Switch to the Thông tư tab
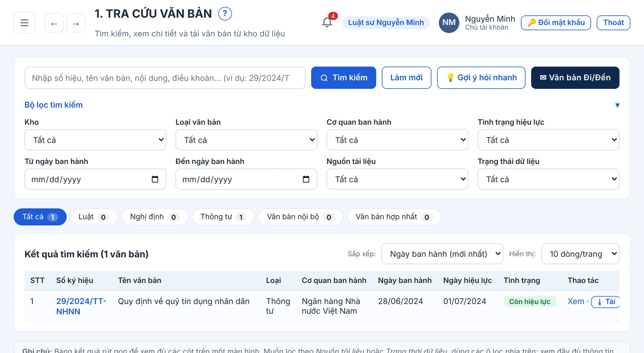The width and height of the screenshot is (644, 353). pos(223,217)
